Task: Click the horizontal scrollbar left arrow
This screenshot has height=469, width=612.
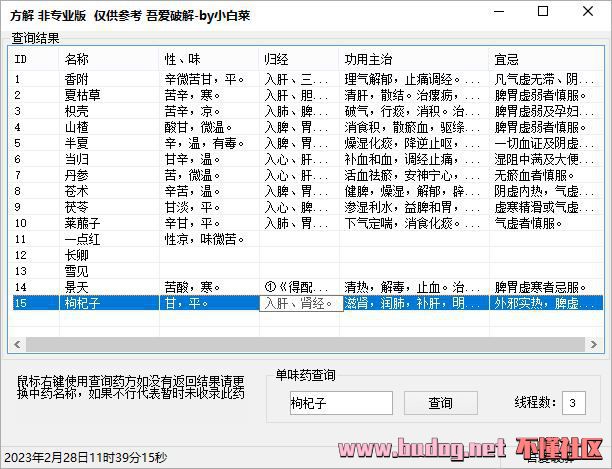Action: tap(17, 344)
